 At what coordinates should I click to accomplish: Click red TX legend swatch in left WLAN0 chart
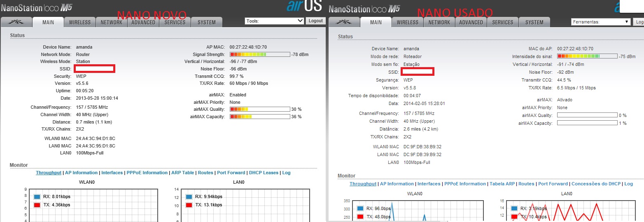pos(37,205)
